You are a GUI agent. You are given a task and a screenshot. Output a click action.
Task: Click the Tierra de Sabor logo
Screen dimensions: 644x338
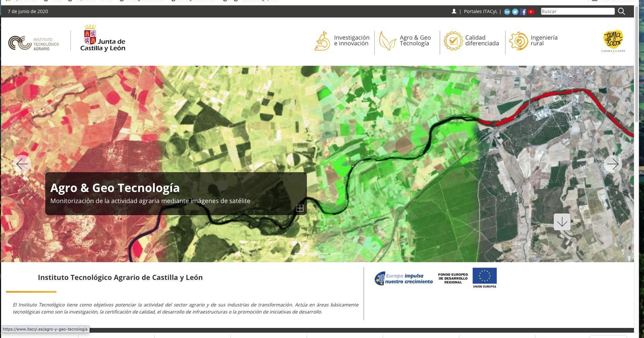tap(613, 41)
